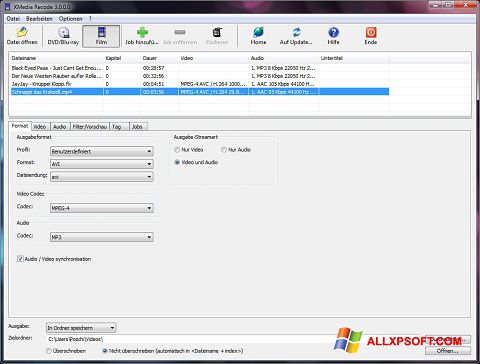The height and width of the screenshot is (364, 480).
Task: Switch to the Filter/Vorschau tab
Action: [90, 127]
